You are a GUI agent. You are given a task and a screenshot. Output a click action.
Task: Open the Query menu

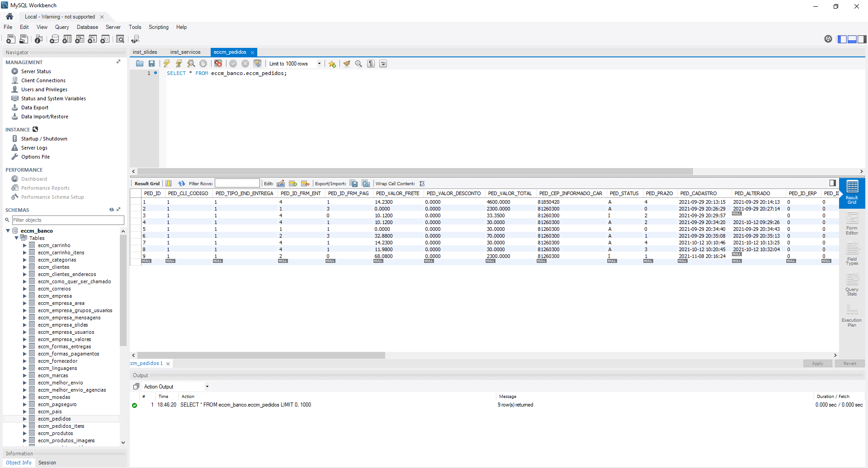click(62, 27)
